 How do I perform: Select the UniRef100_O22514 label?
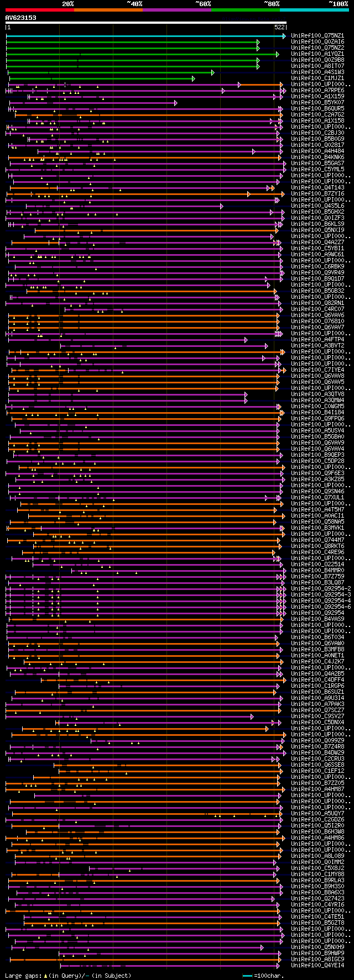point(317,565)
